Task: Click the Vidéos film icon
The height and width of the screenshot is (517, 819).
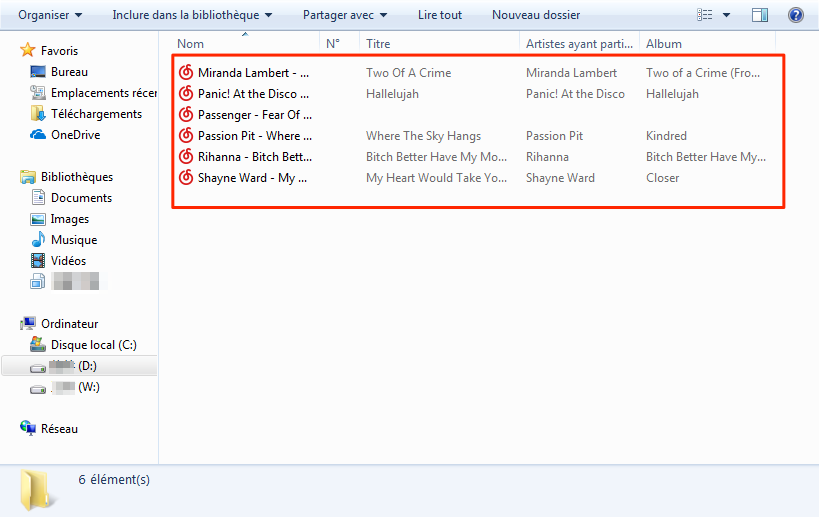Action: pos(38,261)
